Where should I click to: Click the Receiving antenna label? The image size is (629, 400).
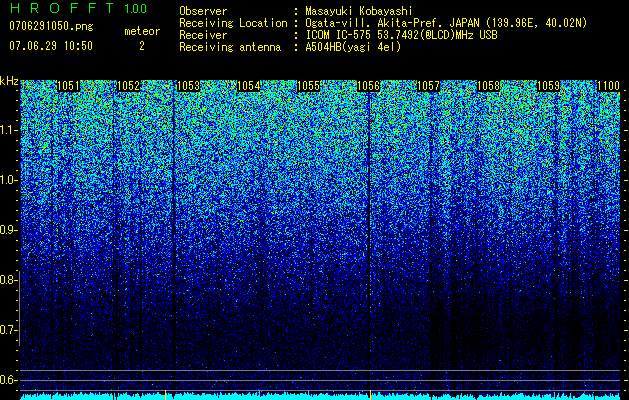coord(230,47)
